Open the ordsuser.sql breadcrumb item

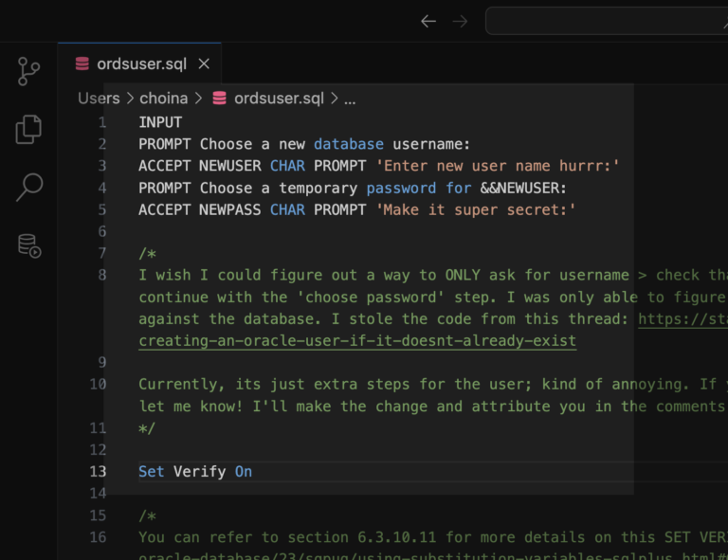point(278,99)
